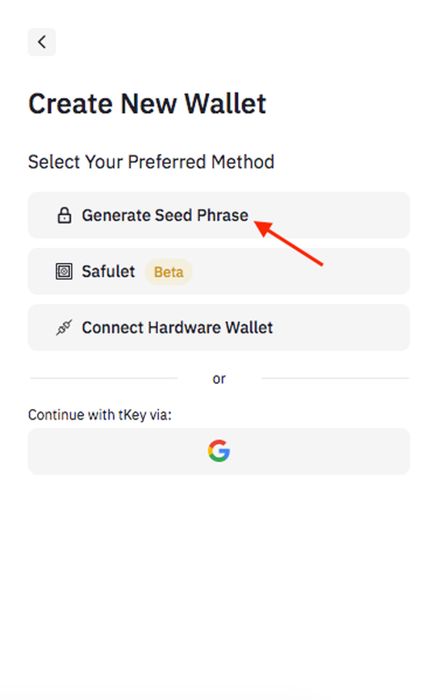Click the Continue with tKey via label
438x700 pixels.
(x=100, y=415)
